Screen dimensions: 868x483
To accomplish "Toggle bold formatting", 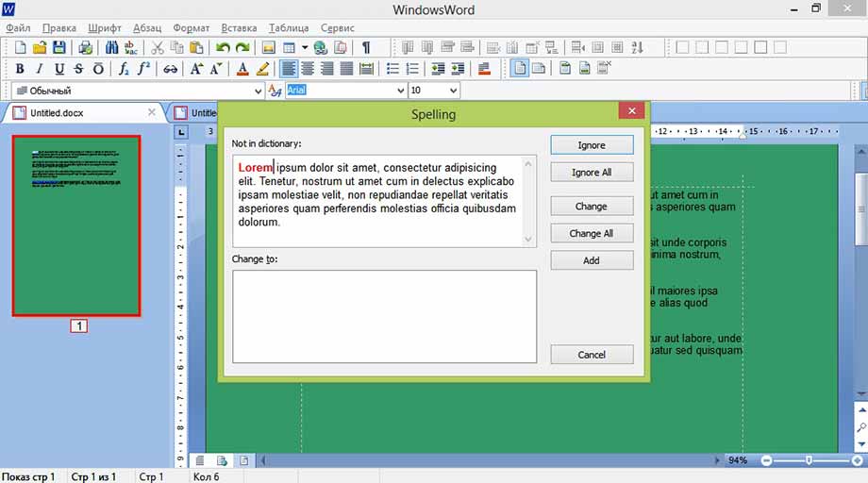I will click(x=20, y=69).
